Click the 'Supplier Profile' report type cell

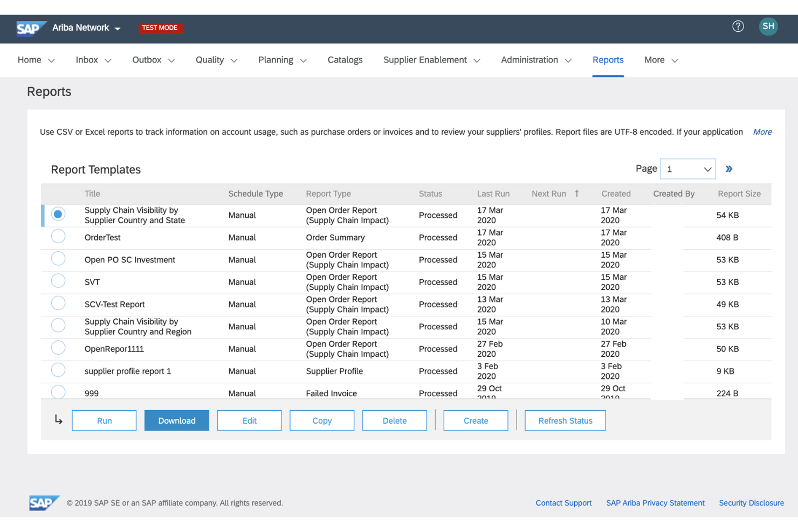334,371
